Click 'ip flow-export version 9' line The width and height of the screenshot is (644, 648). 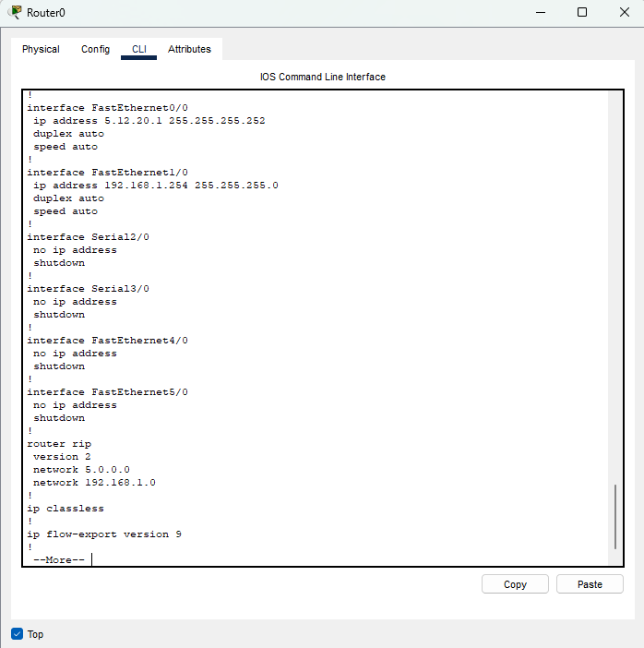(x=104, y=534)
